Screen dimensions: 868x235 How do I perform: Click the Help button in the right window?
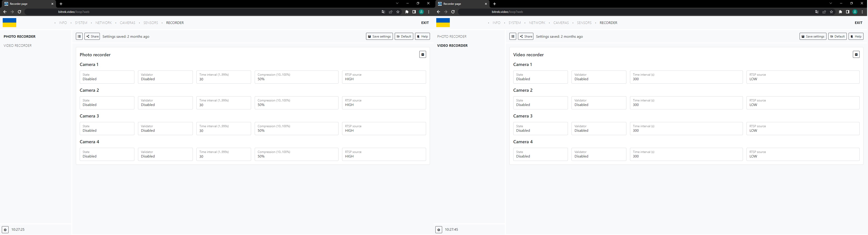(x=856, y=36)
